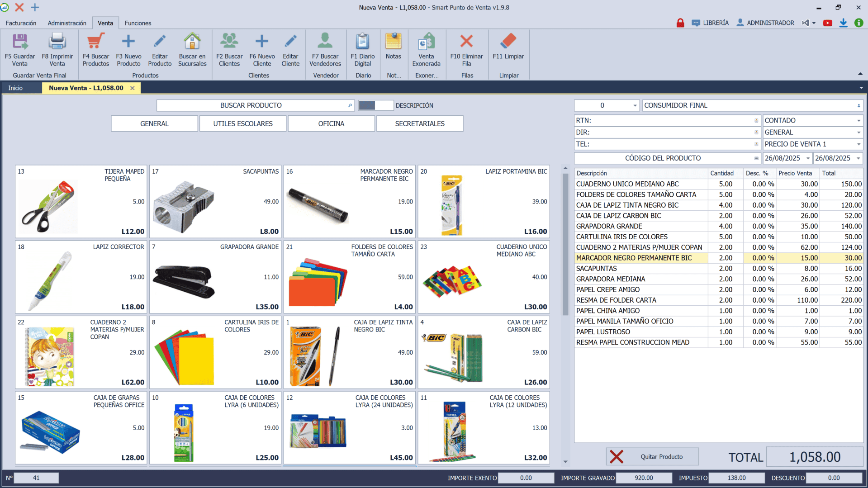This screenshot has width=868, height=488.
Task: Select the GRAPADORA GRANDE row in sale list
Action: pyautogui.click(x=718, y=226)
